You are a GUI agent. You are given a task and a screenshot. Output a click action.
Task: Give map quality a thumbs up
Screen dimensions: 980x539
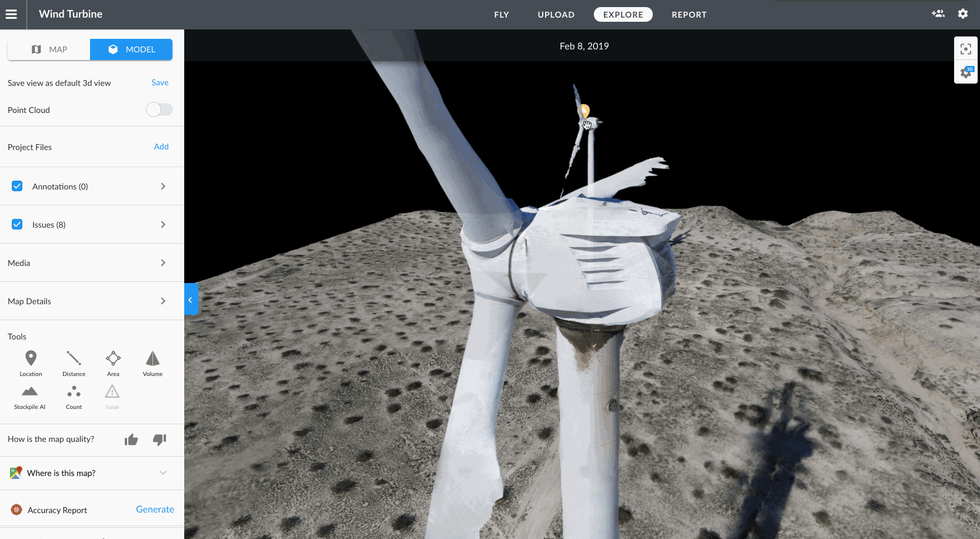click(x=131, y=439)
